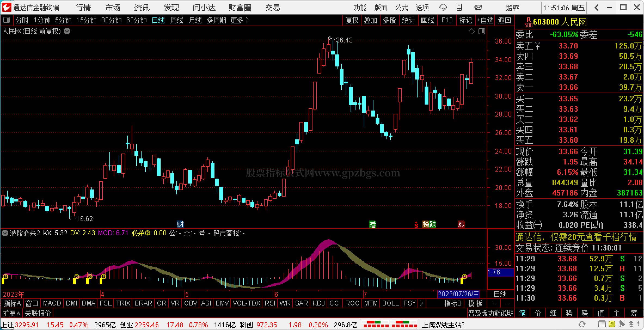
Task: Click the red-green market breadth indicator
Action: tap(390, 324)
